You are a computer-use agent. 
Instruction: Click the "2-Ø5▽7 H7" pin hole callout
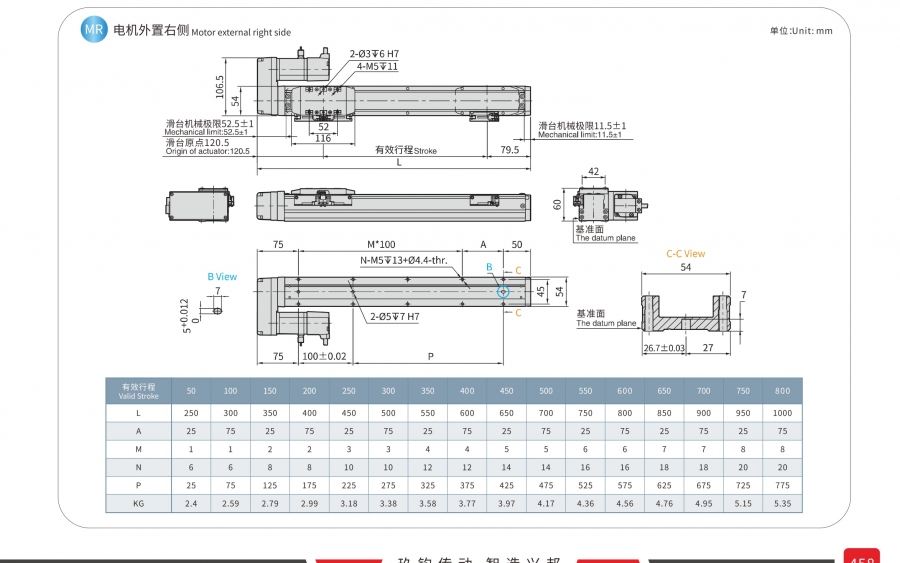(x=394, y=317)
